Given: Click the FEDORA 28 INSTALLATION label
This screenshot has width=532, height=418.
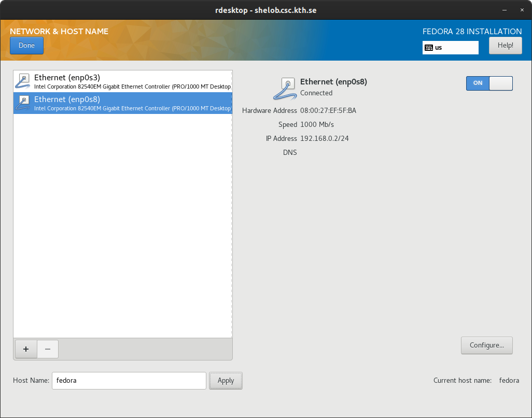Looking at the screenshot, I should point(472,31).
